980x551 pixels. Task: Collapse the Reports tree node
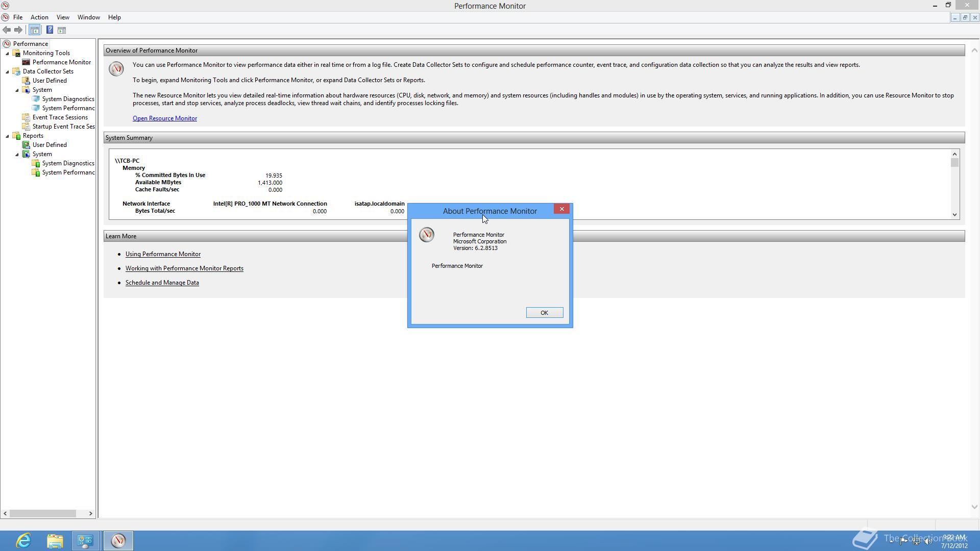(x=8, y=136)
